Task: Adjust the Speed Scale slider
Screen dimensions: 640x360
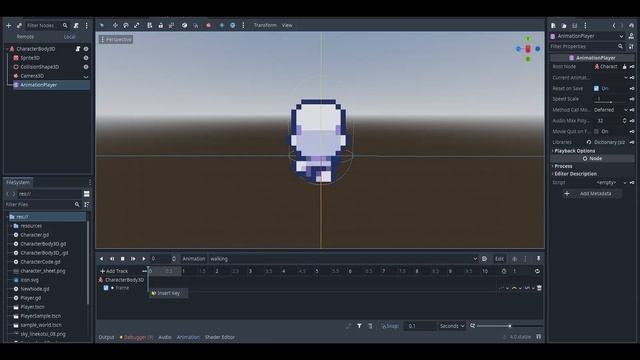Action: coord(611,102)
